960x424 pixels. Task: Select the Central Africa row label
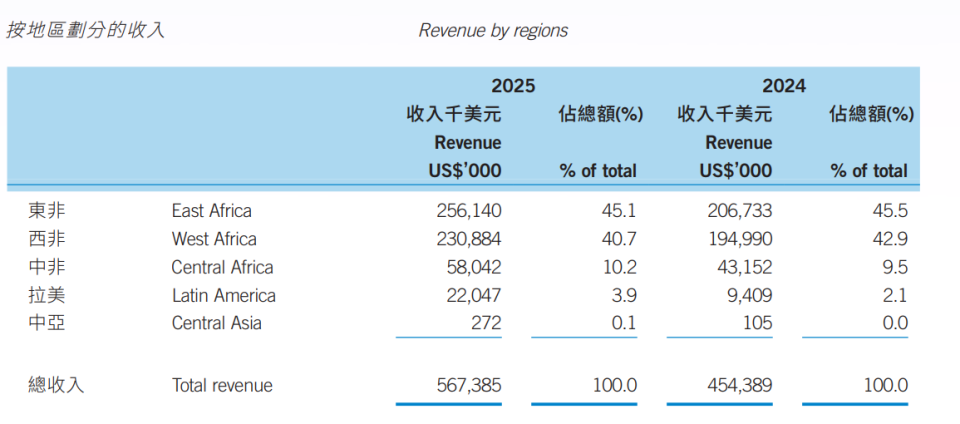click(222, 267)
